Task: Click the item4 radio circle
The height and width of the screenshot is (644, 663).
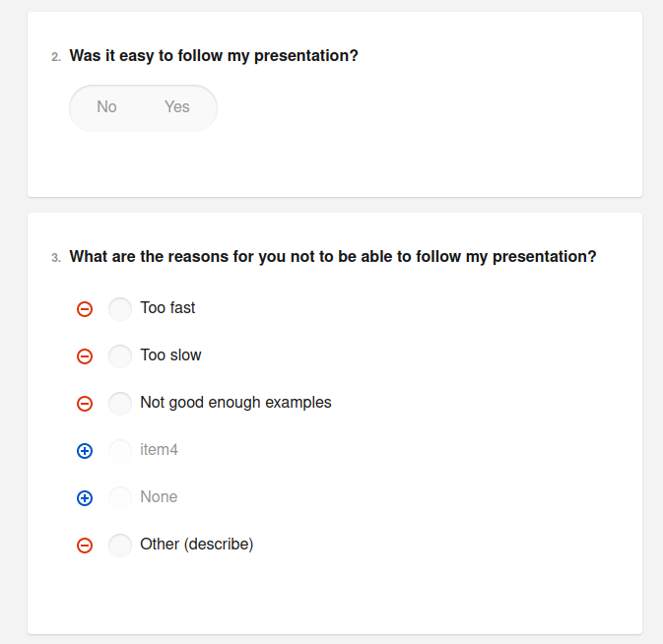Action: point(120,450)
